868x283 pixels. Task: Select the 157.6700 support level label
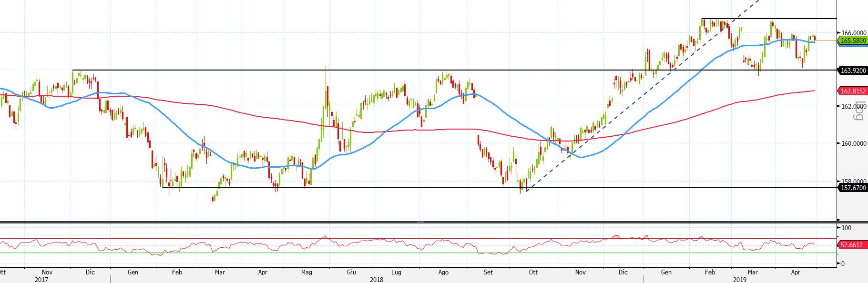click(x=853, y=188)
